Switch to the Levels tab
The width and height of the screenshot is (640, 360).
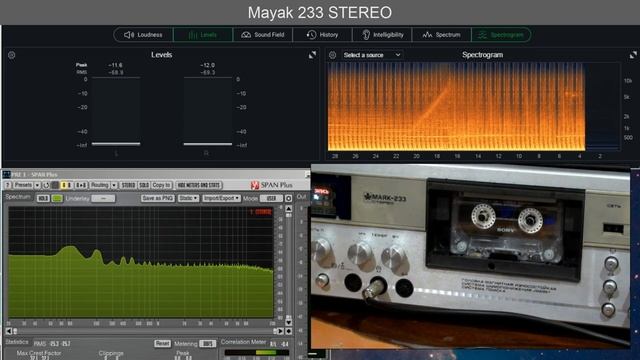(x=203, y=35)
